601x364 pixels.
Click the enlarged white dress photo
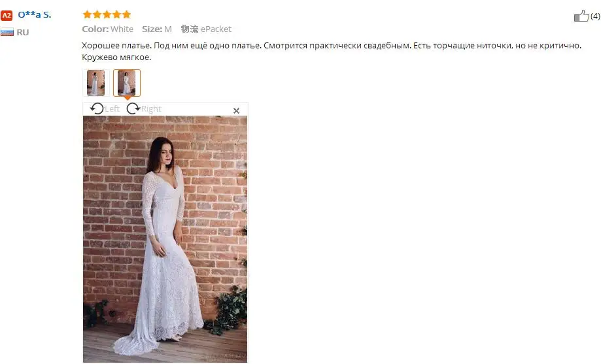(165, 239)
